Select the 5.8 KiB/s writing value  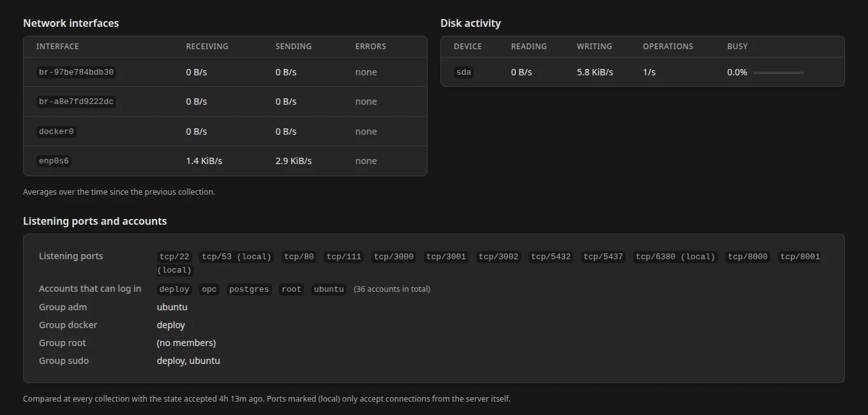pos(595,72)
